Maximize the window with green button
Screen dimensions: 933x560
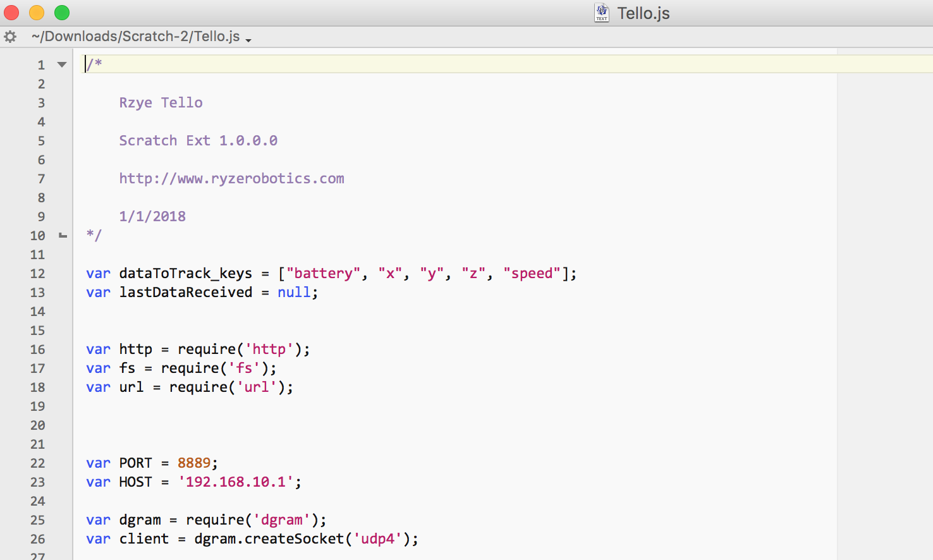(62, 13)
